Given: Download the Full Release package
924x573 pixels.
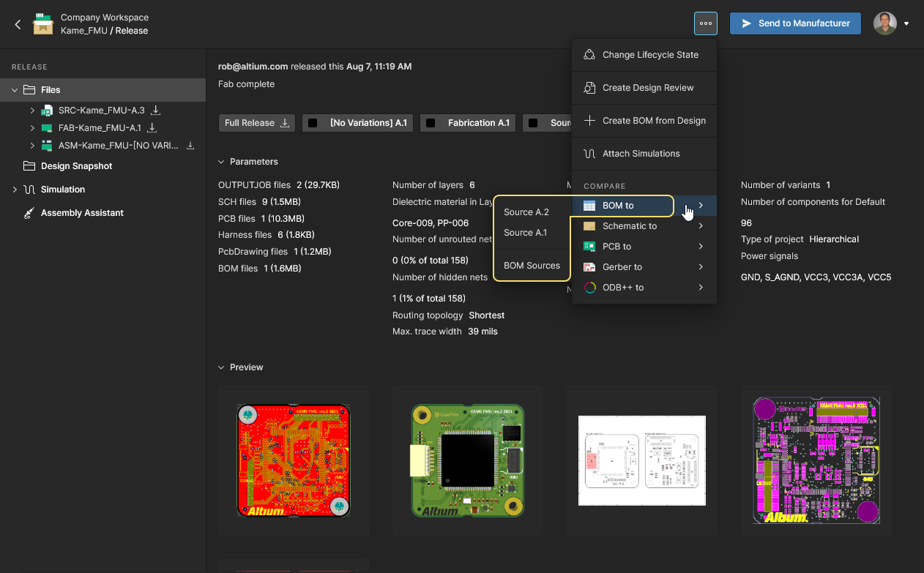Looking at the screenshot, I should (x=256, y=123).
